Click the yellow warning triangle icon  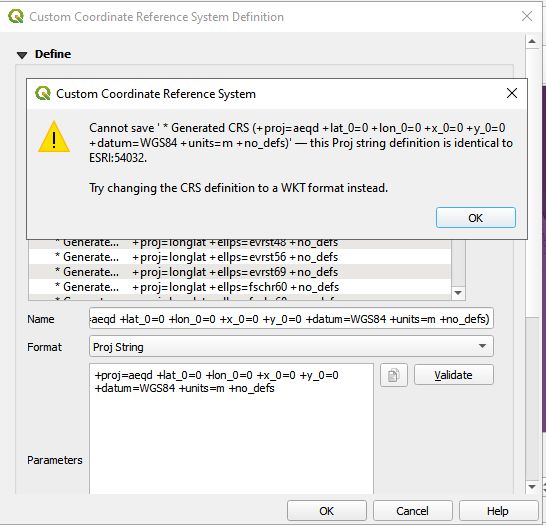point(54,137)
